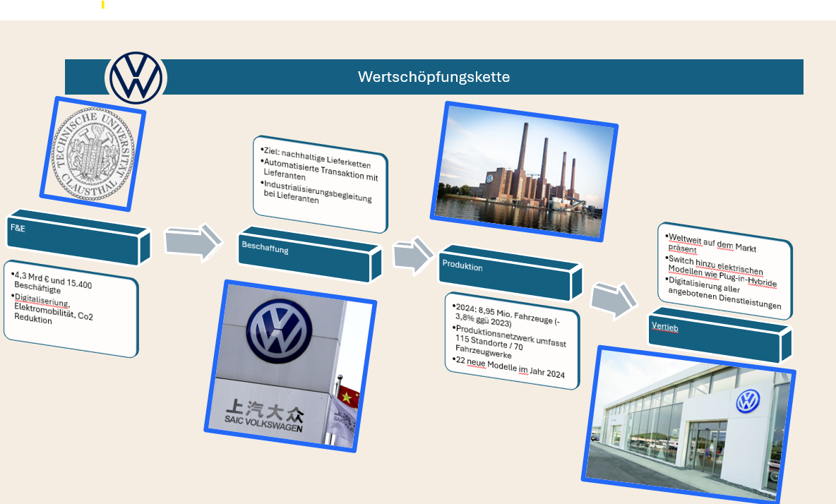Screen dimensions: 836x504
Task: Click the round VW emblem in the SAIC photo
Action: click(x=279, y=331)
